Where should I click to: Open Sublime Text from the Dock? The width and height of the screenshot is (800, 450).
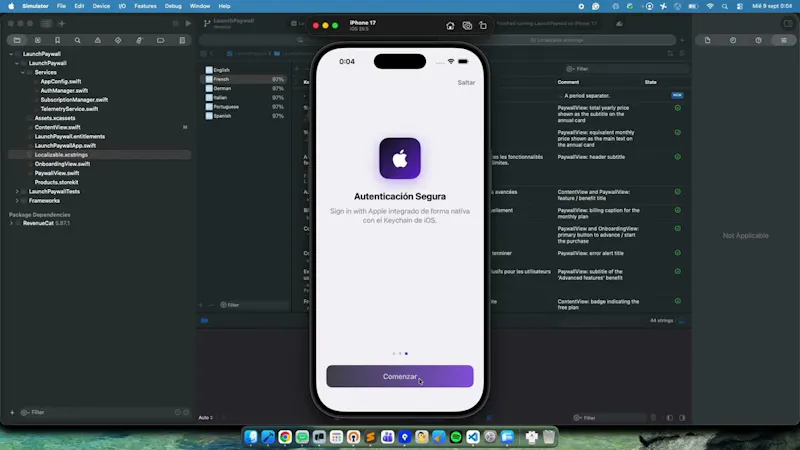370,437
